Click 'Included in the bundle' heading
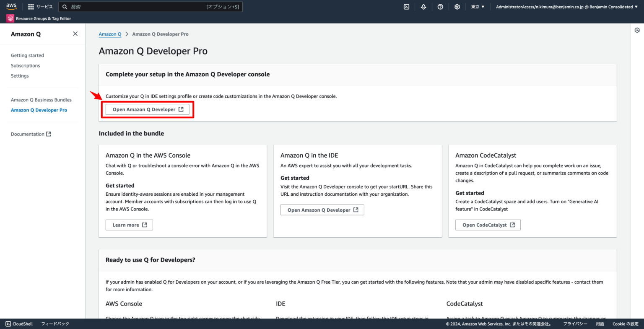 click(x=131, y=133)
